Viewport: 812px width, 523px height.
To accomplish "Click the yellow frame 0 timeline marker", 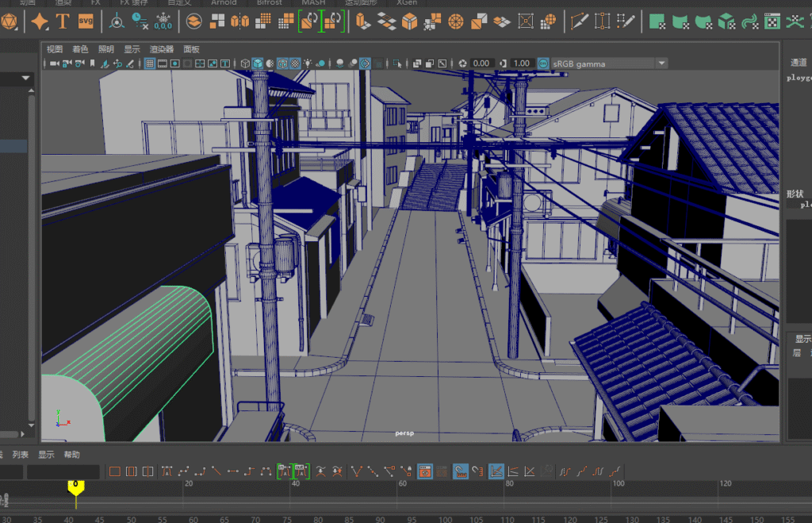I will (75, 486).
